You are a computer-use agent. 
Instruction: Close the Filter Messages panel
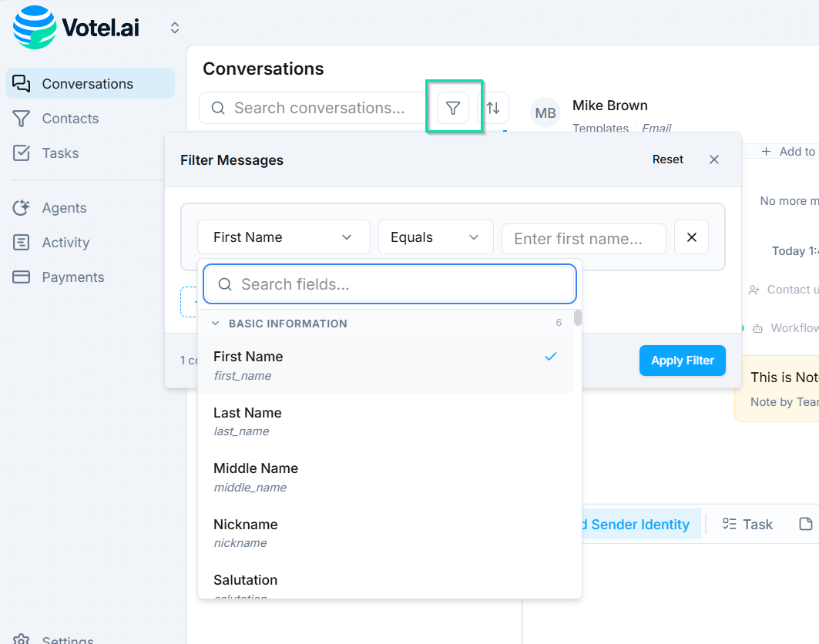714,159
